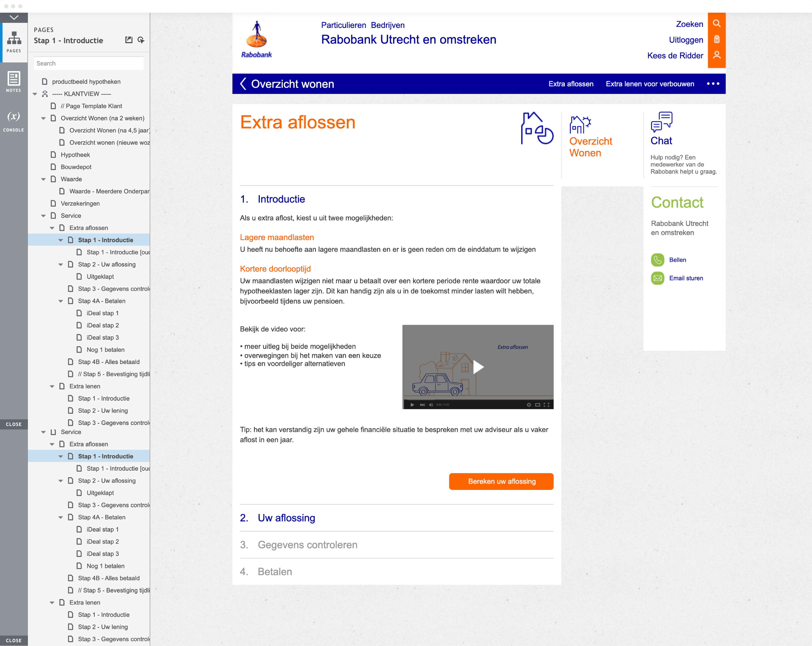Click the green Bellen phone icon

pyautogui.click(x=657, y=260)
